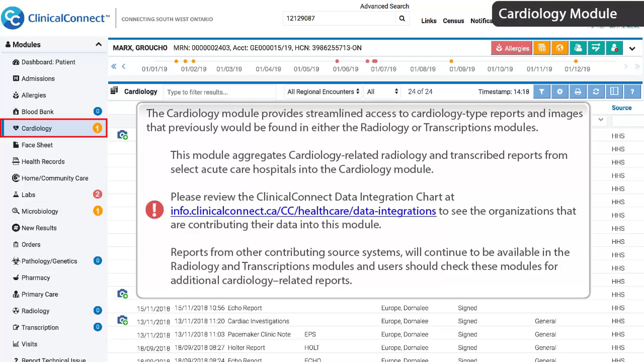
Task: Click the blue Blood Bank count badge
Action: pyautogui.click(x=98, y=111)
